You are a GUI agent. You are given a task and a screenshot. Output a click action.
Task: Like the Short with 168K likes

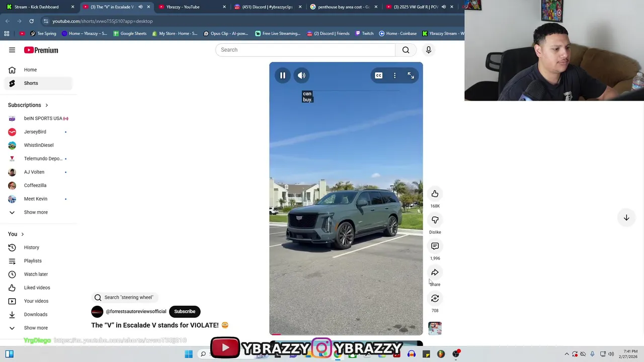coord(435,194)
